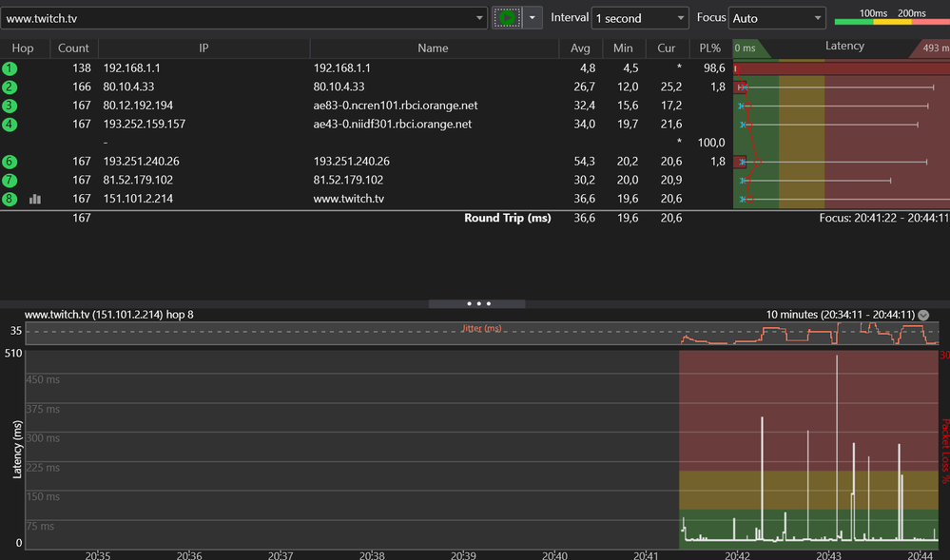Open the Focus Auto dropdown
Viewport: 950px width, 560px height.
777,18
